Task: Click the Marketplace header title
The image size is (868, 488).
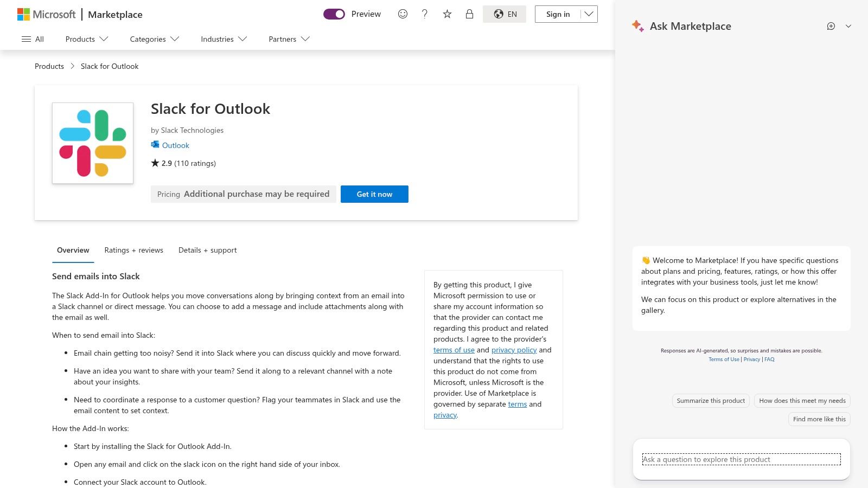Action: tap(115, 15)
